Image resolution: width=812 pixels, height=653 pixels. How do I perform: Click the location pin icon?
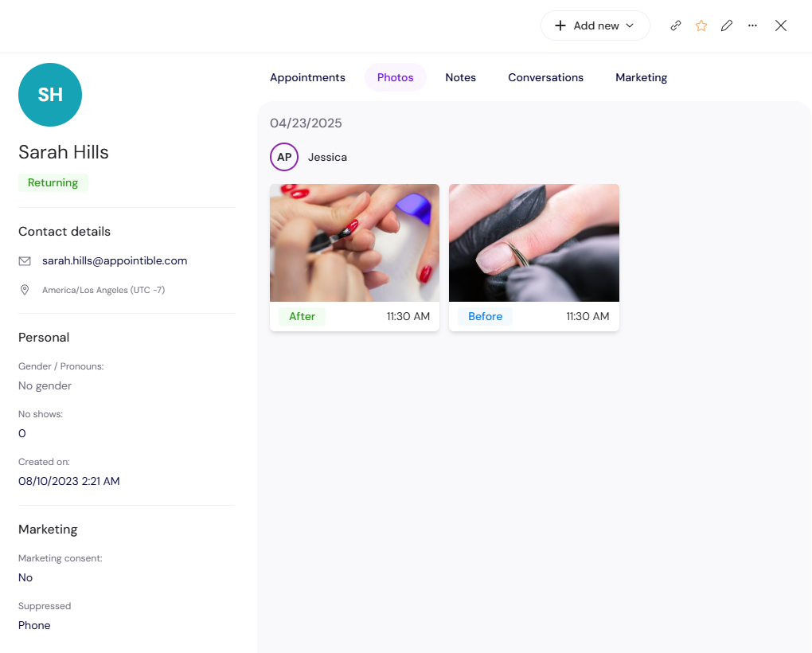pyautogui.click(x=25, y=290)
